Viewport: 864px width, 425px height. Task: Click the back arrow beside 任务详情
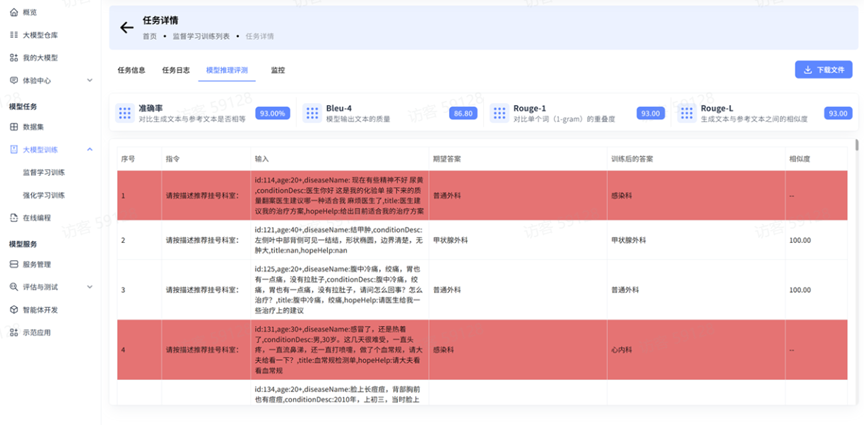(x=127, y=28)
